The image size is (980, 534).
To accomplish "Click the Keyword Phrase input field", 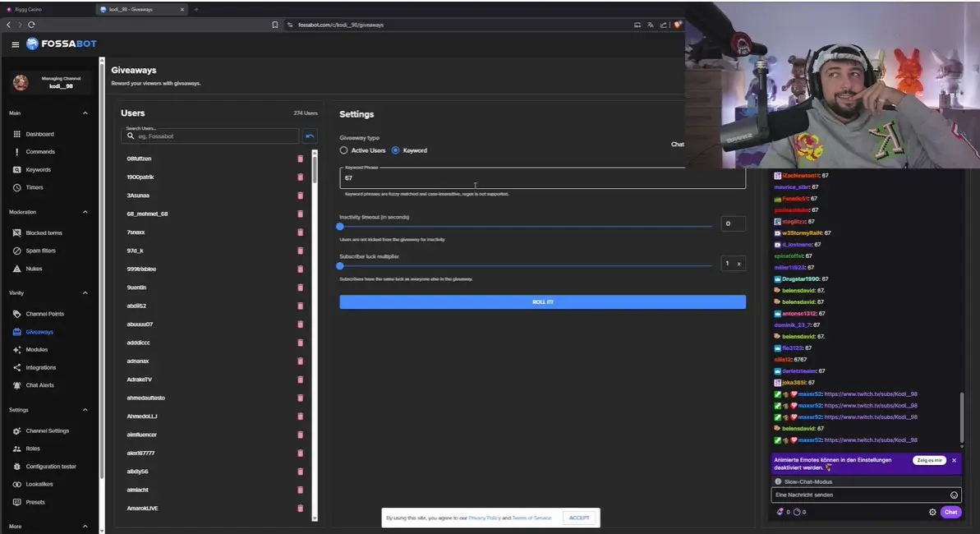I will click(x=542, y=177).
